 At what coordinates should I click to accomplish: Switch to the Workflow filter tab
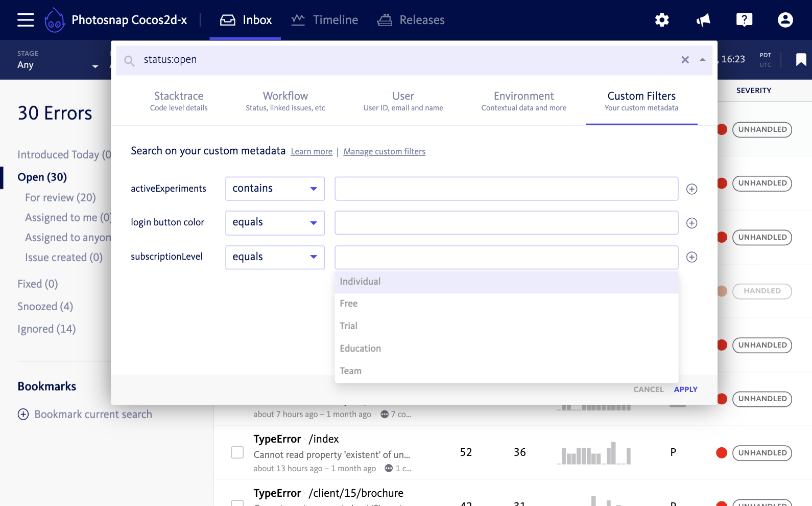285,101
